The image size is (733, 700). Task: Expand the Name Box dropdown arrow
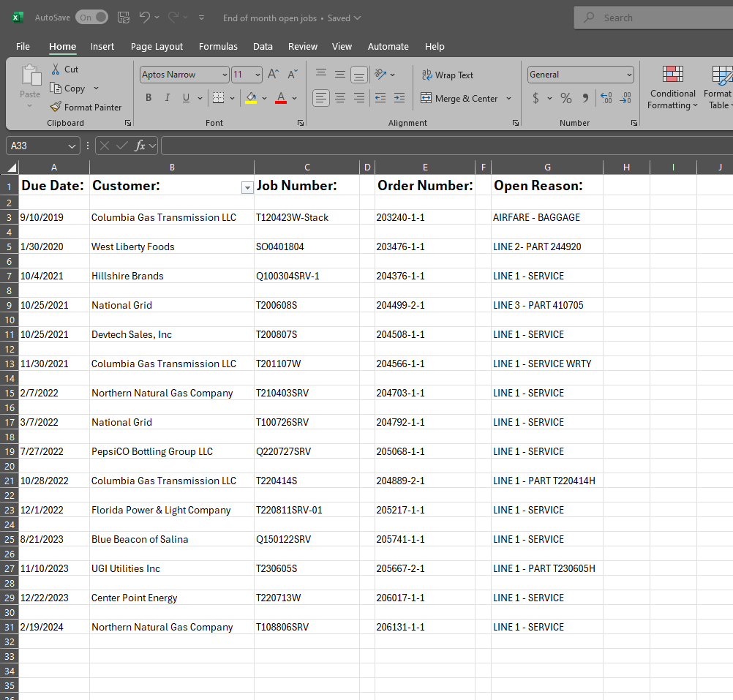[72, 146]
